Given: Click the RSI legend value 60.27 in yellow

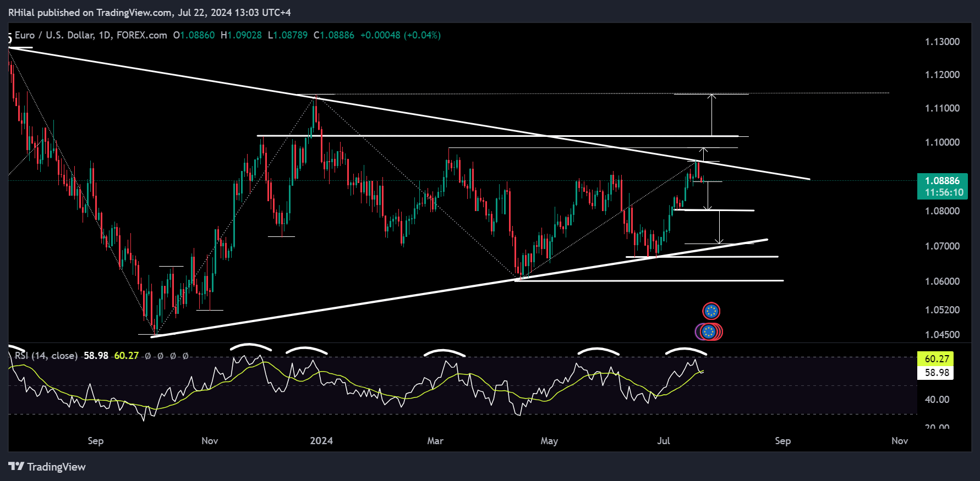Looking at the screenshot, I should [x=126, y=356].
